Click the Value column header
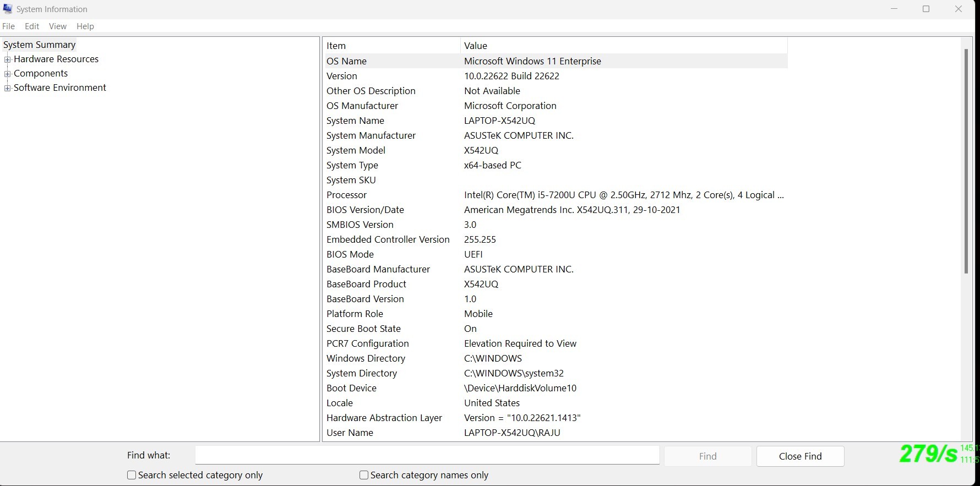The width and height of the screenshot is (980, 486). coord(624,46)
